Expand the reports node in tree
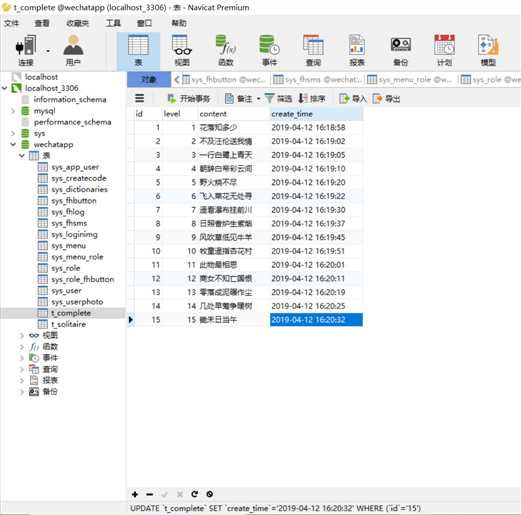521x515 pixels. 22,380
